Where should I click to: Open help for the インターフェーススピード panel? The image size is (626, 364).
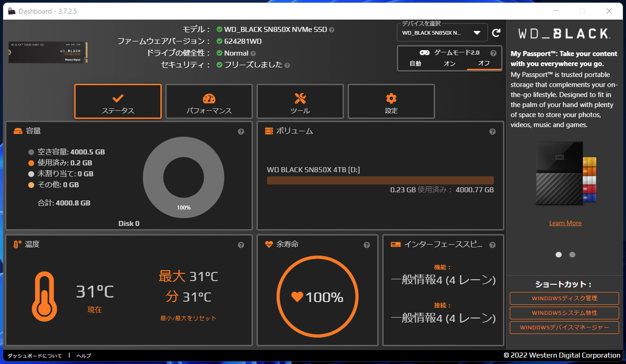tap(493, 245)
